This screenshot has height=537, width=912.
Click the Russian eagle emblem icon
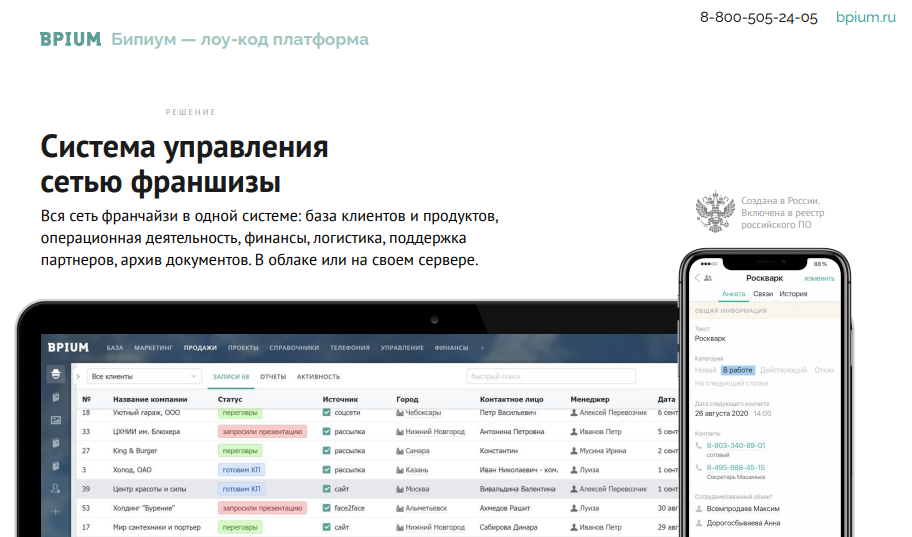tap(715, 212)
